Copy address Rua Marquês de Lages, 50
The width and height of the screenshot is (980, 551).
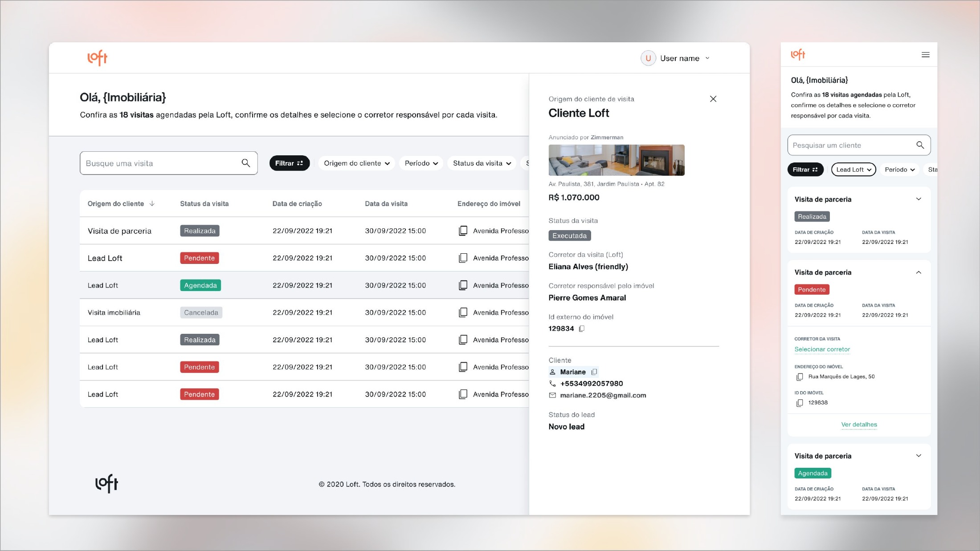click(x=800, y=377)
